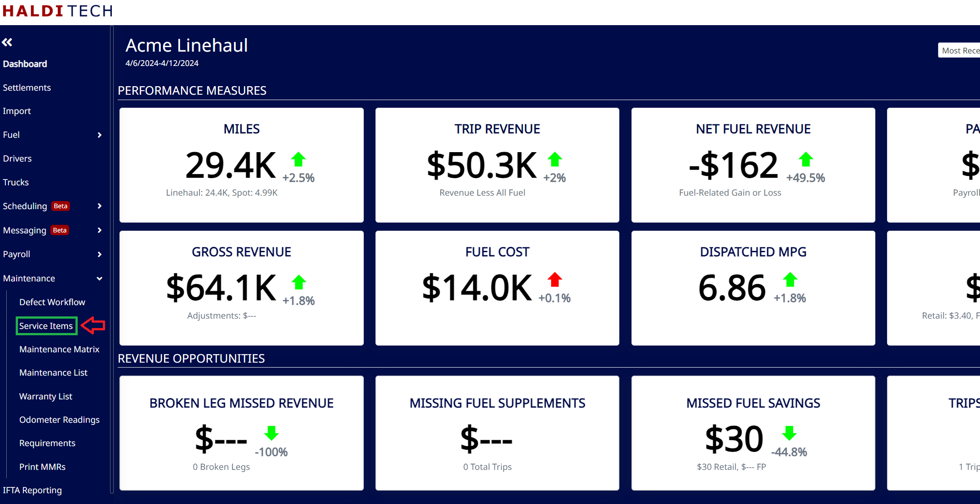This screenshot has height=504, width=980.
Task: Click Net Fuel Revenue green up arrow
Action: pyautogui.click(x=806, y=159)
